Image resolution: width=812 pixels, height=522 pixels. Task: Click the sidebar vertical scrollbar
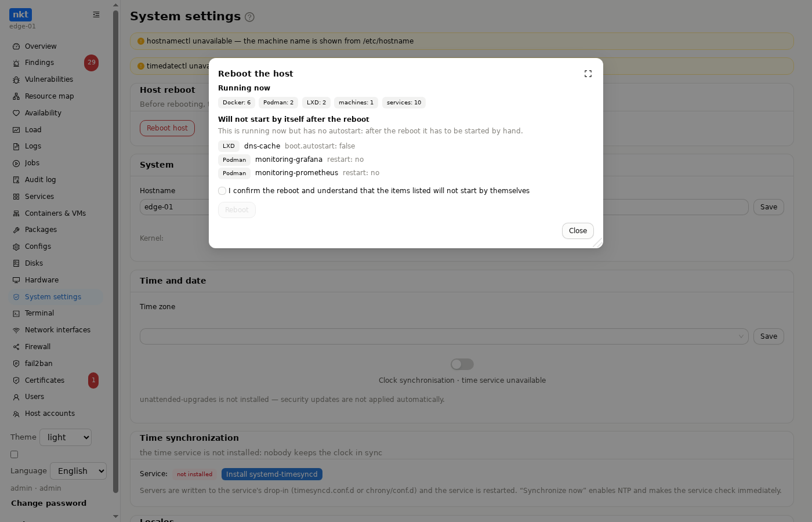115,252
